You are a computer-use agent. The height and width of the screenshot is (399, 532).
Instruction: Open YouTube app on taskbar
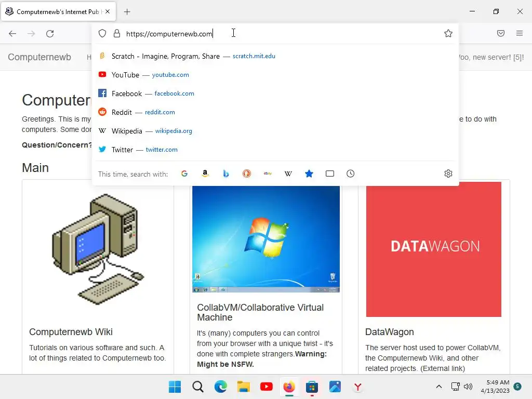(267, 387)
